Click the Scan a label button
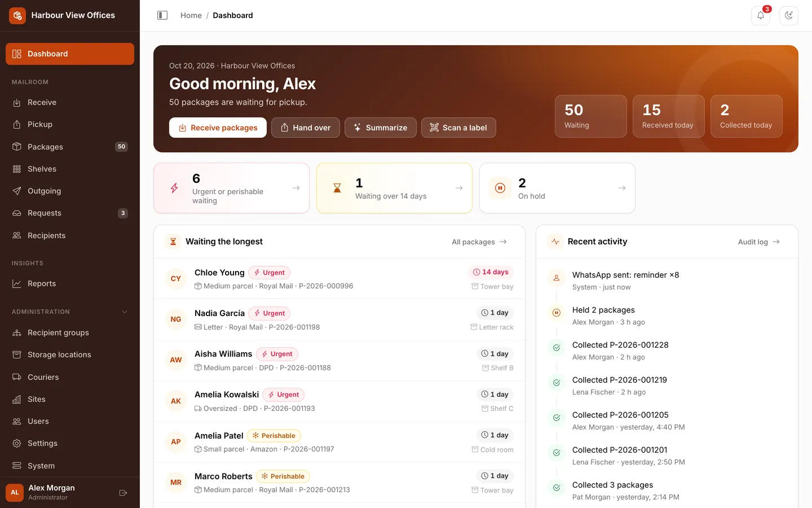 pyautogui.click(x=458, y=128)
